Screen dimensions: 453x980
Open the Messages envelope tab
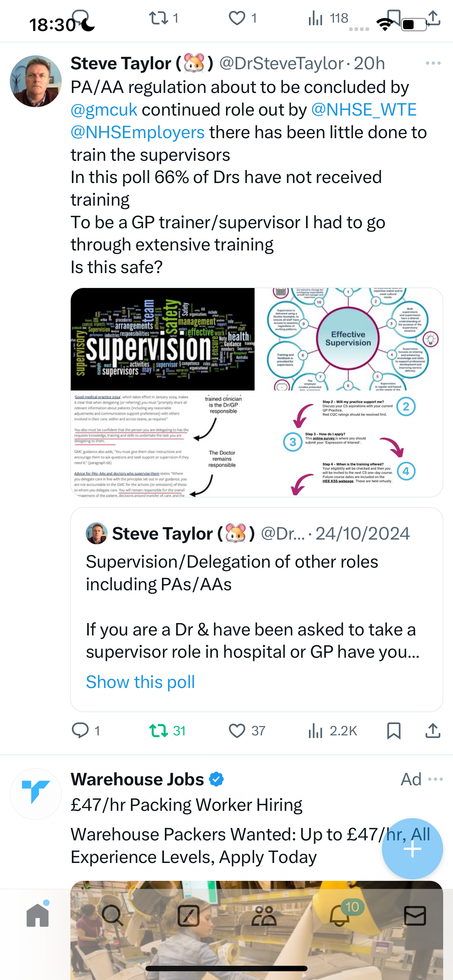(415, 915)
